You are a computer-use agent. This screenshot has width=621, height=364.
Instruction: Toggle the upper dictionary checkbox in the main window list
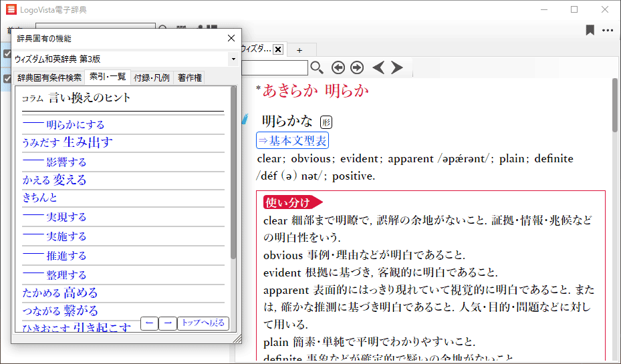tap(7, 53)
